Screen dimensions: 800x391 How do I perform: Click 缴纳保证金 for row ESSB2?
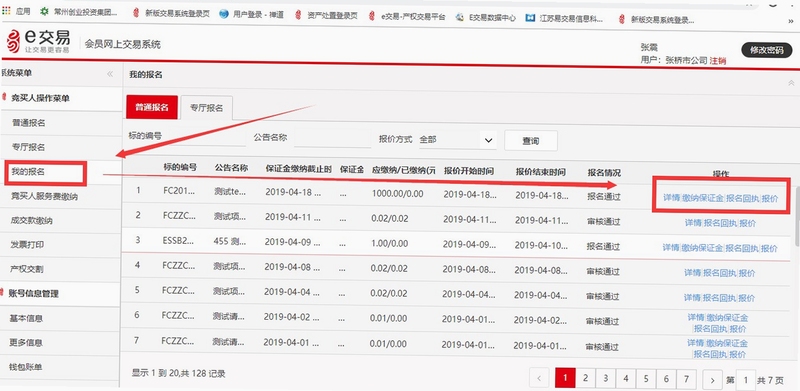click(x=703, y=248)
